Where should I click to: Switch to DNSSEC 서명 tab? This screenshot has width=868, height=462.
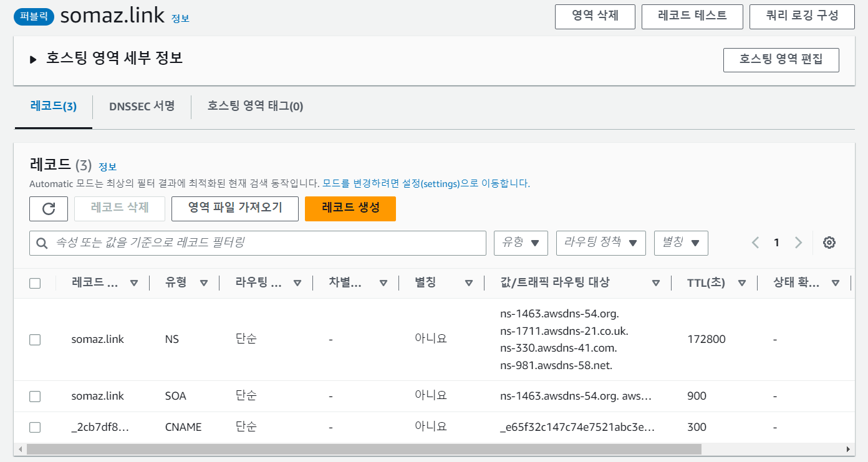pos(142,106)
